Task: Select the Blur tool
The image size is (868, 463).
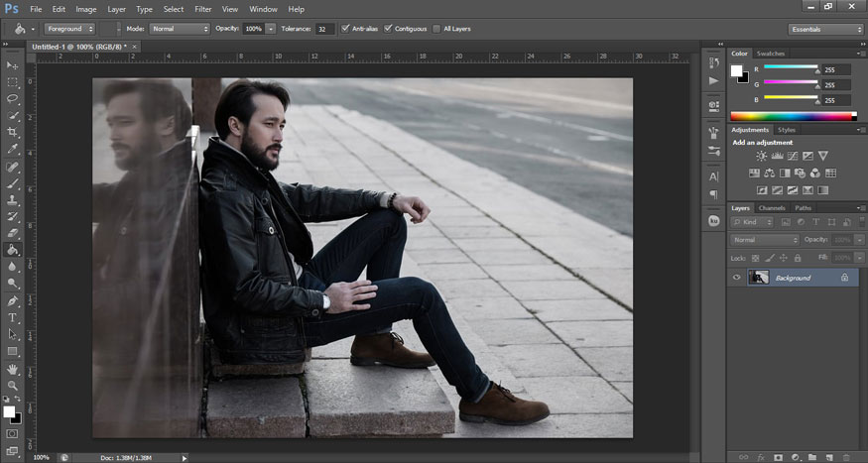Action: coord(12,267)
